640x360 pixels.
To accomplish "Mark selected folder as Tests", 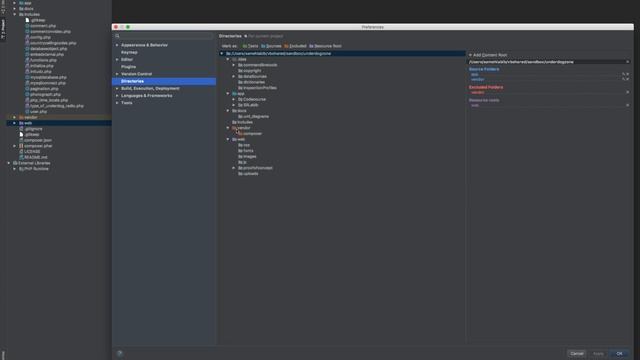I will pos(250,46).
